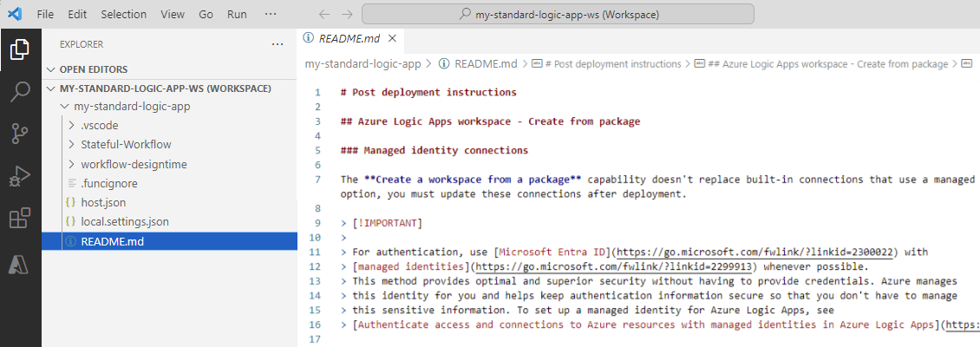Image resolution: width=980 pixels, height=347 pixels.
Task: Close the README.md editor tab
Action: (393, 38)
